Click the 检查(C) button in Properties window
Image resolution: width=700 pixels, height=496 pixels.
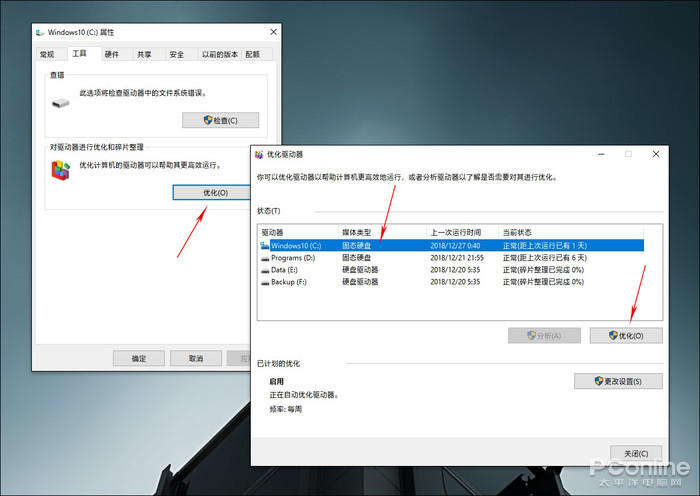[x=221, y=120]
